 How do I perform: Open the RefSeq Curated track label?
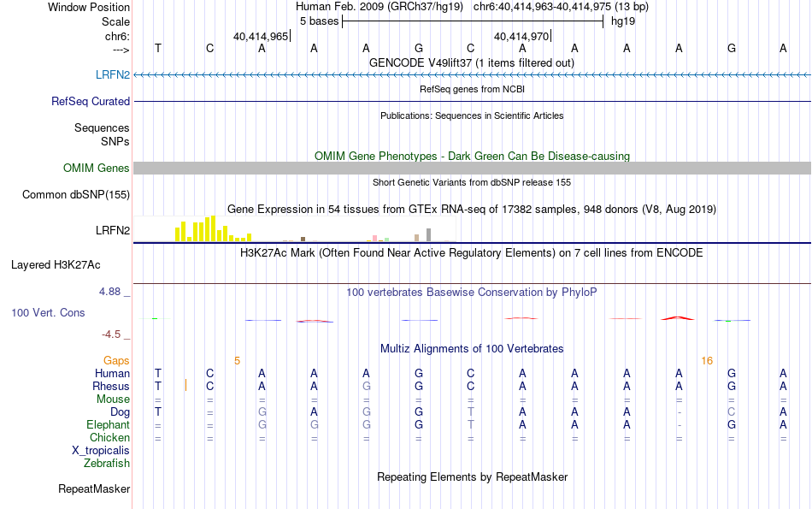click(90, 101)
